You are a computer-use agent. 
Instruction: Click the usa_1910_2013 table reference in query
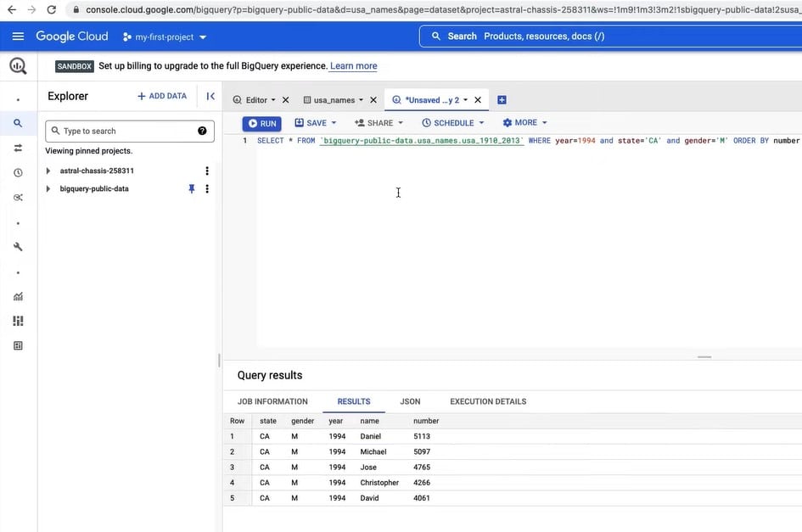click(x=422, y=141)
